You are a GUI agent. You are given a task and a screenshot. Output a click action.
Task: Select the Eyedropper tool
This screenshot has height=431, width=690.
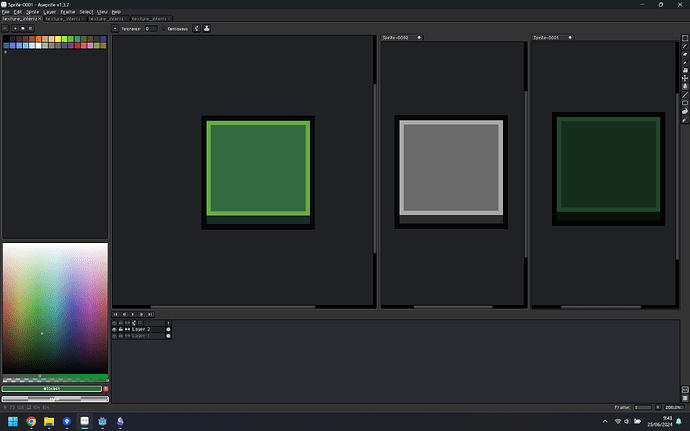click(x=685, y=63)
